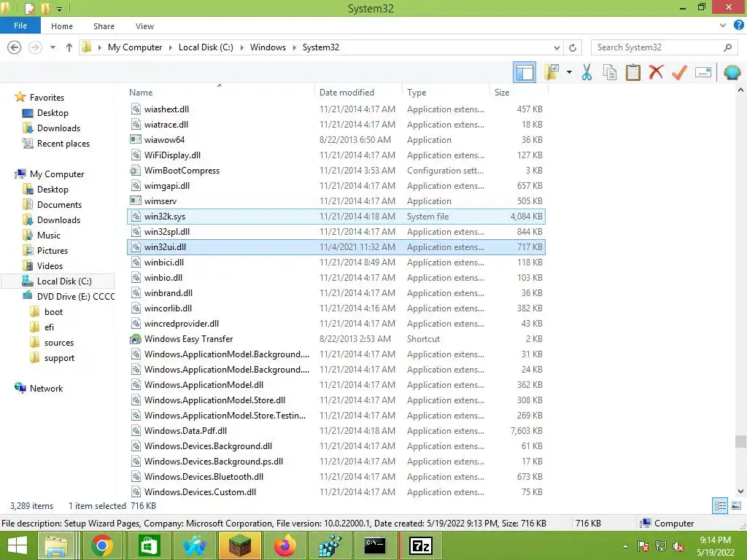Open the Minecraft grass block taskbar icon
The height and width of the screenshot is (560, 747).
239,545
